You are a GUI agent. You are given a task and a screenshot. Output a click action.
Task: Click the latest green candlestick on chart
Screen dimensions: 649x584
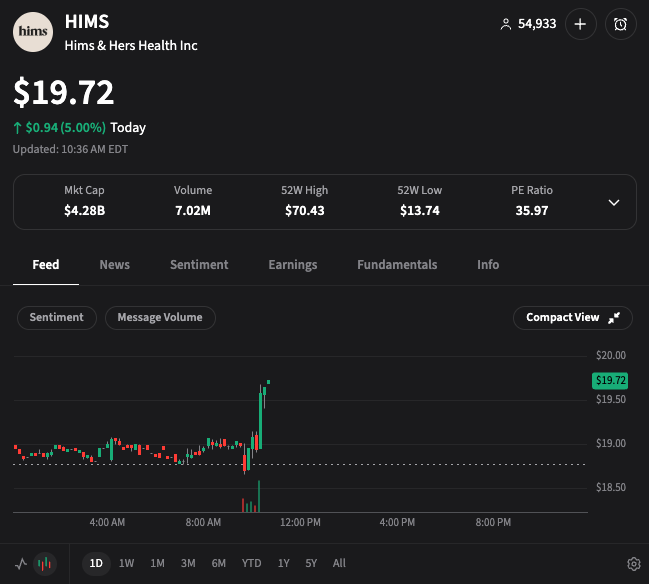click(x=269, y=382)
